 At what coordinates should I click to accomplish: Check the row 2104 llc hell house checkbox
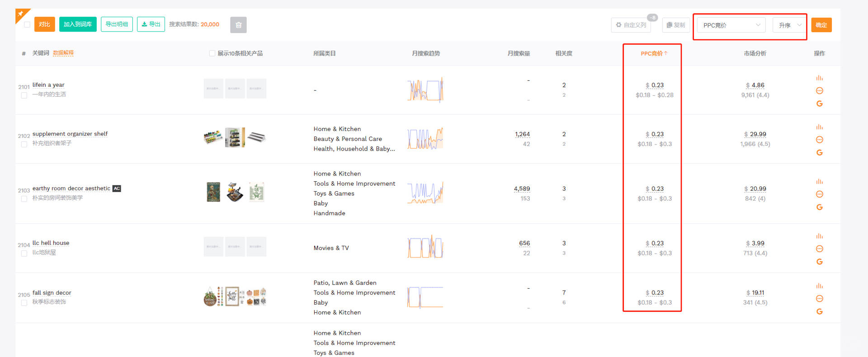click(x=24, y=254)
